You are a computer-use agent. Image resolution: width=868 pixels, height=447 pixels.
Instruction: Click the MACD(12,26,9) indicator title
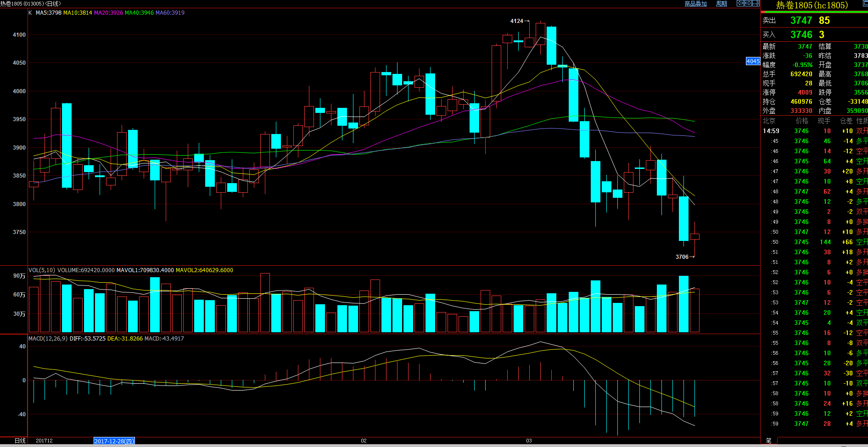pyautogui.click(x=48, y=339)
